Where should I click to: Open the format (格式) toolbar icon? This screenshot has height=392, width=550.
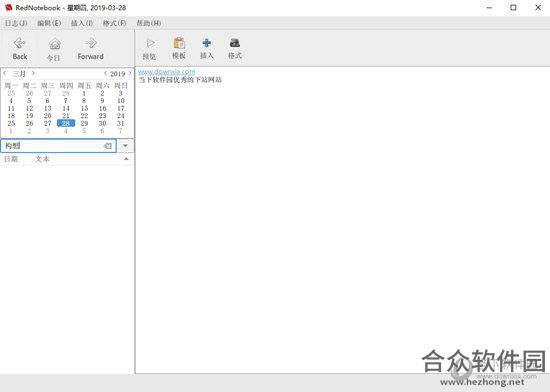click(235, 48)
